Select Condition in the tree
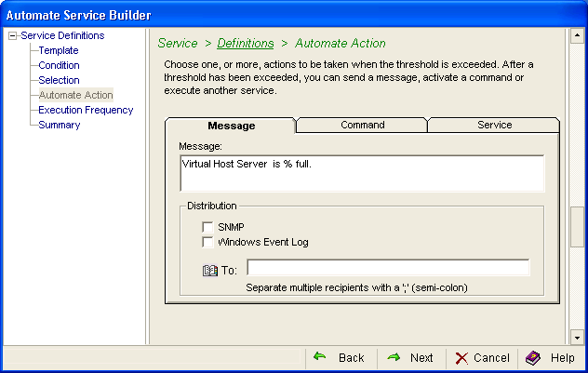Image resolution: width=588 pixels, height=373 pixels. (x=59, y=65)
